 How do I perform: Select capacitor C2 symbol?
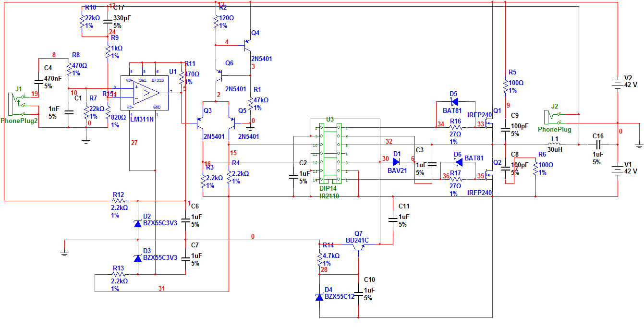point(293,176)
